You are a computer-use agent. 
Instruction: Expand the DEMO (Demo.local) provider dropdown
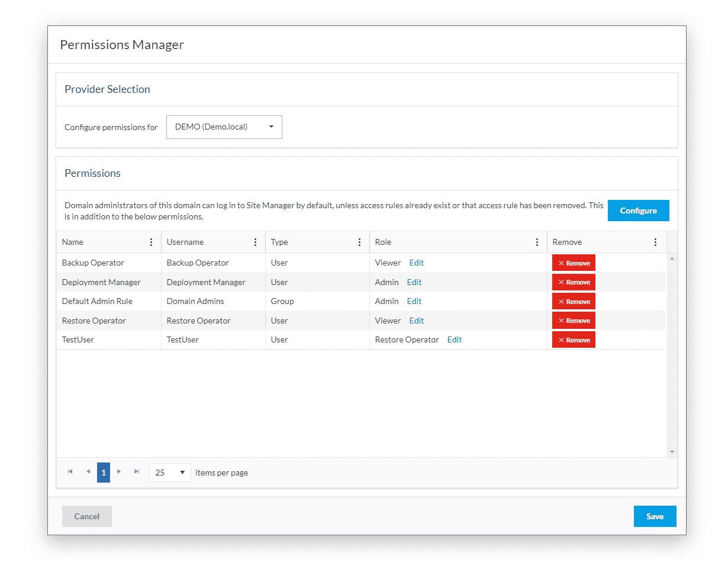tap(224, 127)
